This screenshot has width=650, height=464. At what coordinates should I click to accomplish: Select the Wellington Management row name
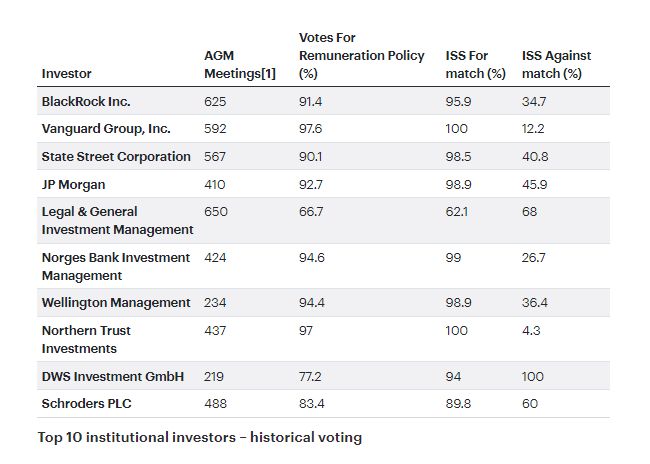point(116,302)
